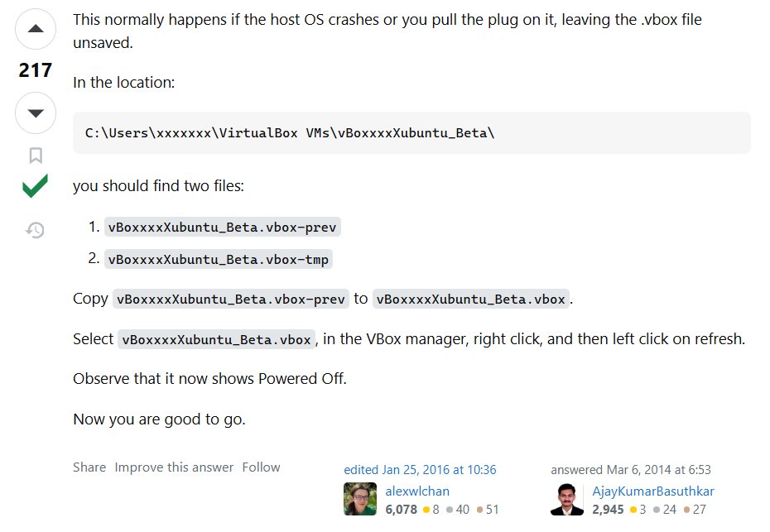Open AjayKumarBasuthkar's user profile
The width and height of the screenshot is (770, 532).
(653, 491)
